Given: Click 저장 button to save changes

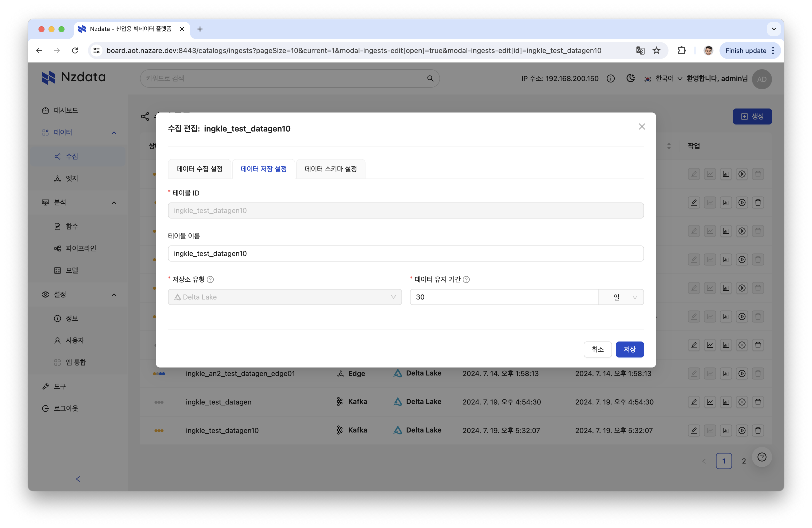Looking at the screenshot, I should [x=628, y=349].
